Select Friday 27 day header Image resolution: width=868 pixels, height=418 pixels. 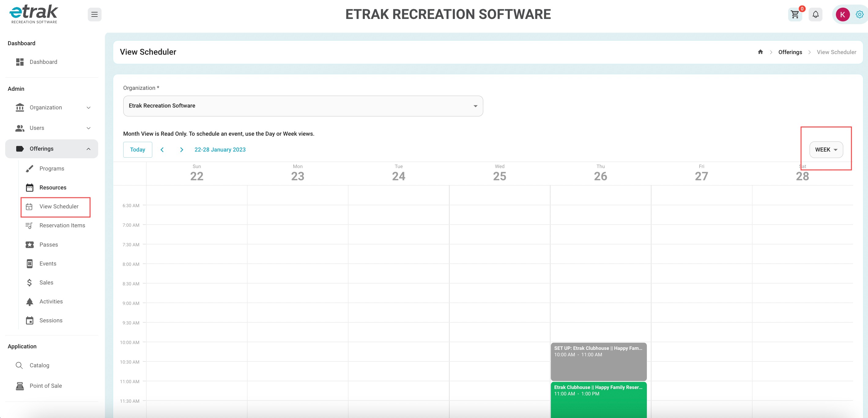point(701,173)
